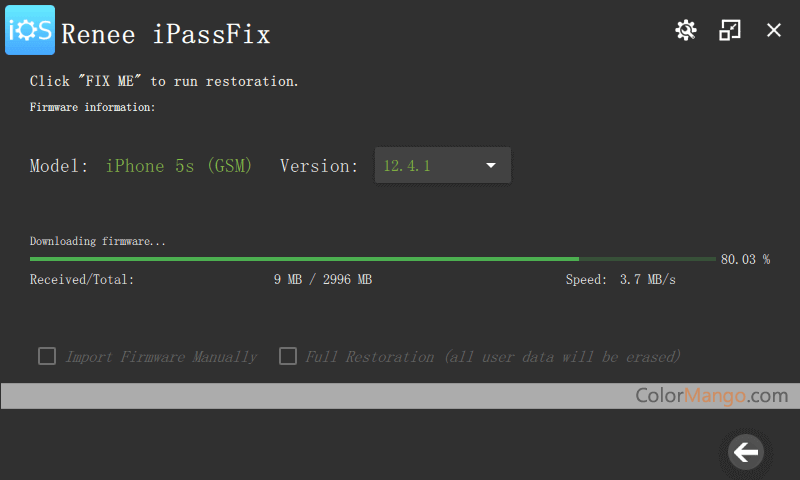The image size is (800, 480).
Task: Click the Renee iPassFix title text
Action: pos(166,34)
